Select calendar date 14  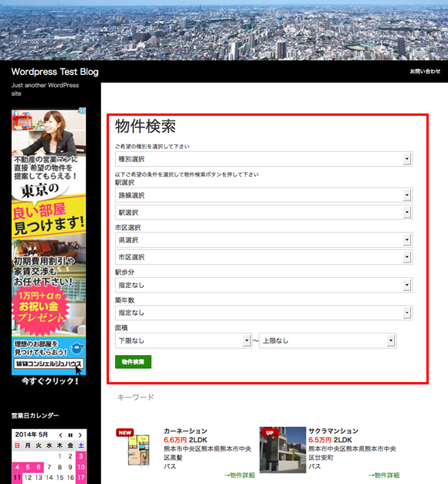point(49,478)
